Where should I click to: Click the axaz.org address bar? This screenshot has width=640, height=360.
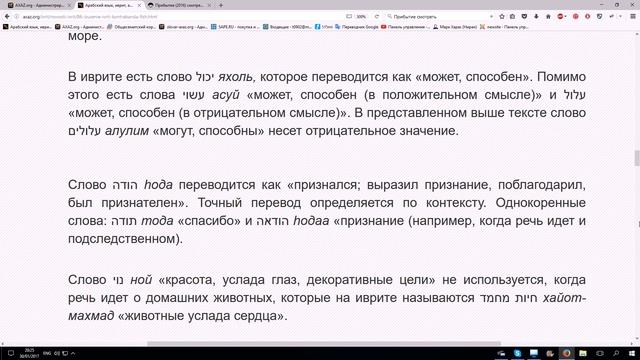pos(180,16)
